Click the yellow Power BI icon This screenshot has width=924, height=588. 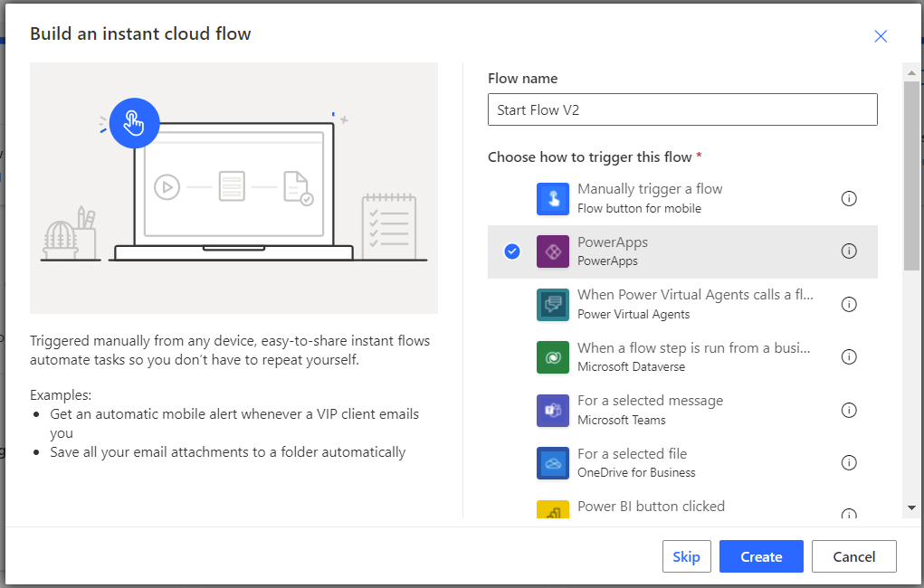[553, 509]
